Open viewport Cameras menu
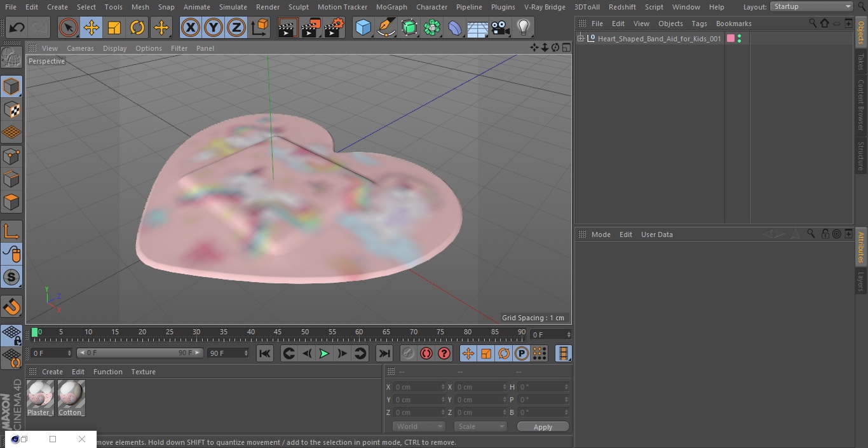This screenshot has width=868, height=448. click(x=80, y=48)
